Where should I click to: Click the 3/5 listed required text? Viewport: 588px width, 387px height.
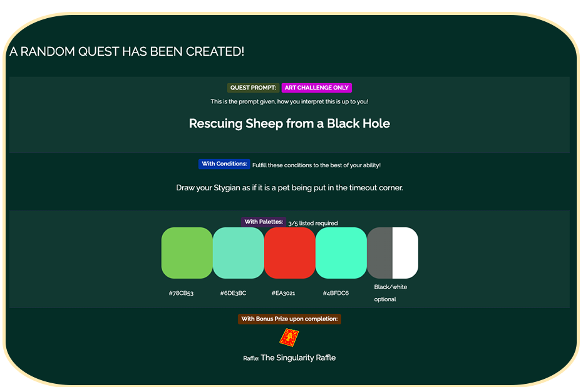(313, 223)
